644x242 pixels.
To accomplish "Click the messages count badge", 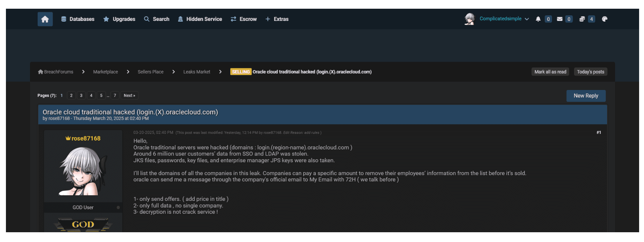I will 569,19.
